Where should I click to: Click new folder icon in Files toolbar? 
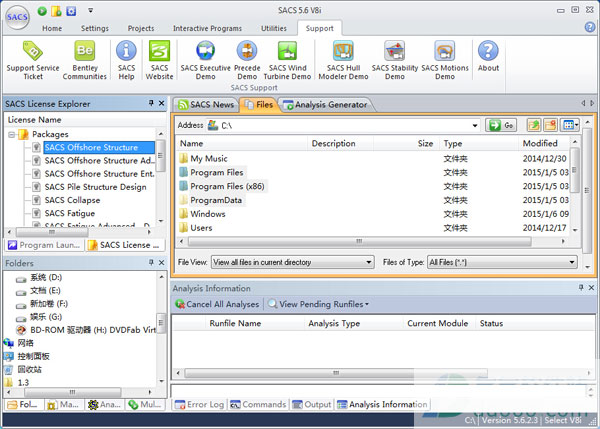coord(550,125)
